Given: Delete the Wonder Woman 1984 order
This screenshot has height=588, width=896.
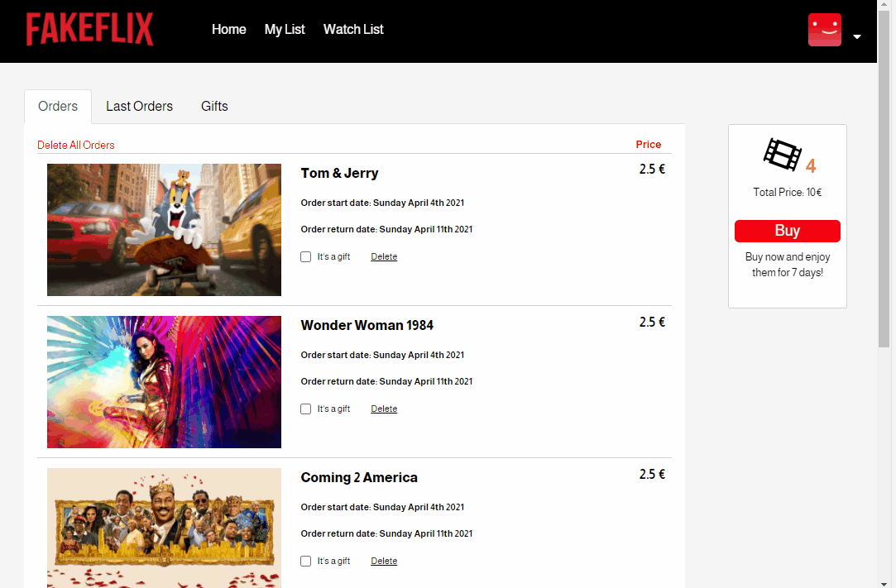Looking at the screenshot, I should pos(384,409).
